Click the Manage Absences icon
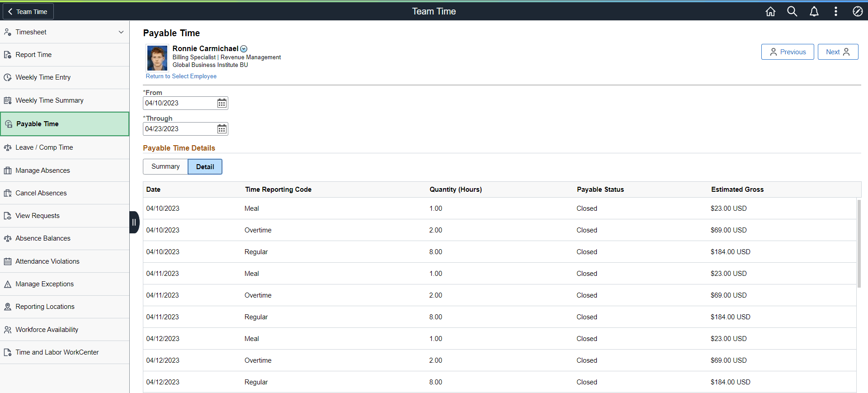This screenshot has height=393, width=868. tap(8, 170)
